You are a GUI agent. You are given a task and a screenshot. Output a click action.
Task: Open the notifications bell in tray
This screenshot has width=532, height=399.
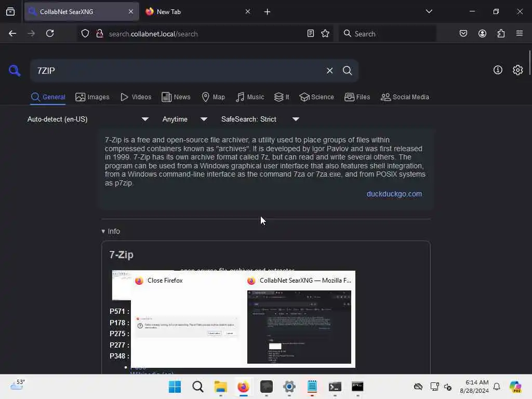496,387
